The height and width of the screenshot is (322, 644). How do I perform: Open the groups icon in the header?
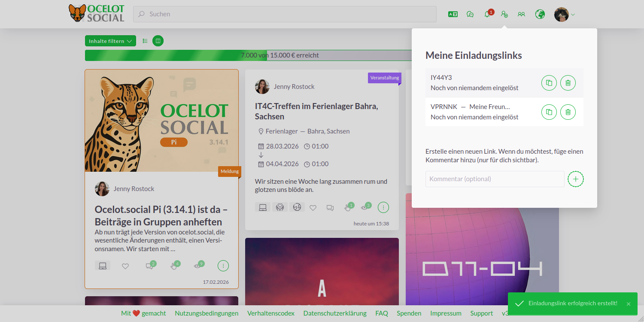pyautogui.click(x=521, y=14)
